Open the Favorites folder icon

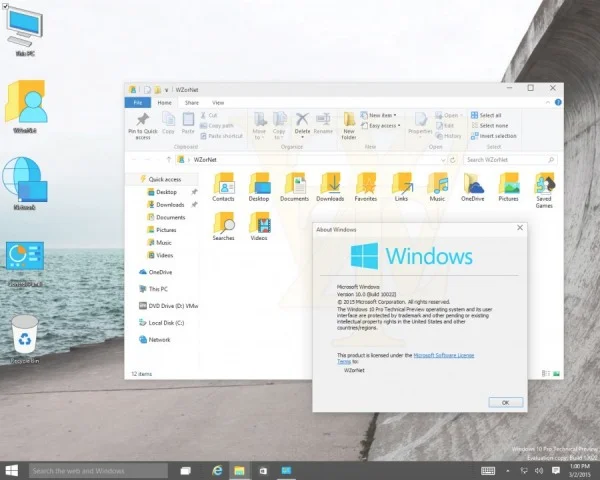[366, 187]
